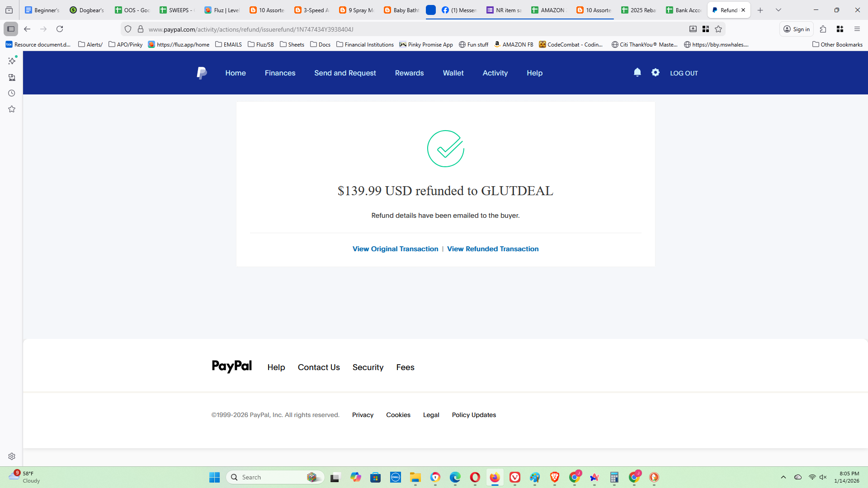The width and height of the screenshot is (868, 488).
Task: Expand the list all tabs chevron
Action: [778, 10]
